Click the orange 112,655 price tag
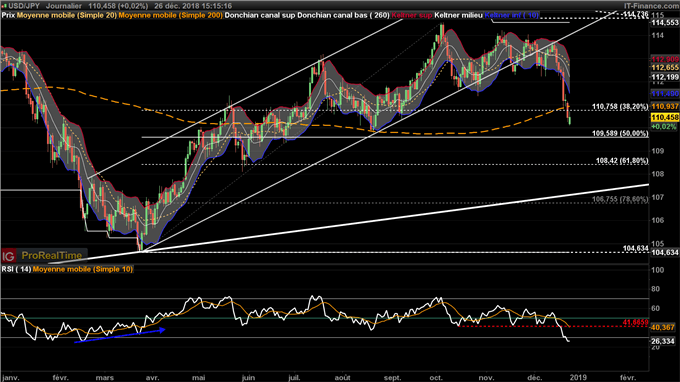 pos(665,68)
